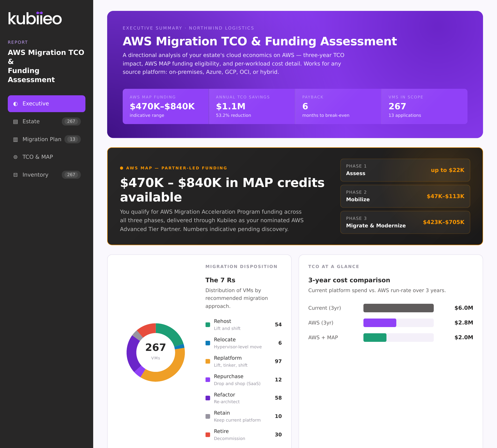
Task: Open the Executive section
Action: [x=47, y=104]
